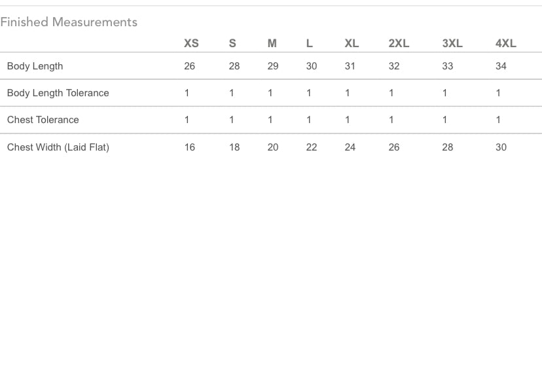Screen dimensions: 542x392
Task: Select the 3XL size column header
Action: pos(452,43)
